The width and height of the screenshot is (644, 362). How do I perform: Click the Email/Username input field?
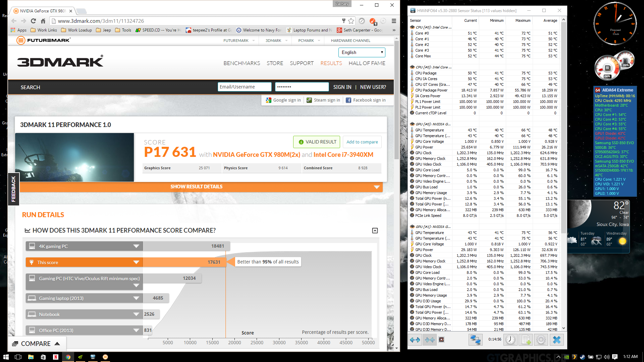[x=244, y=87]
